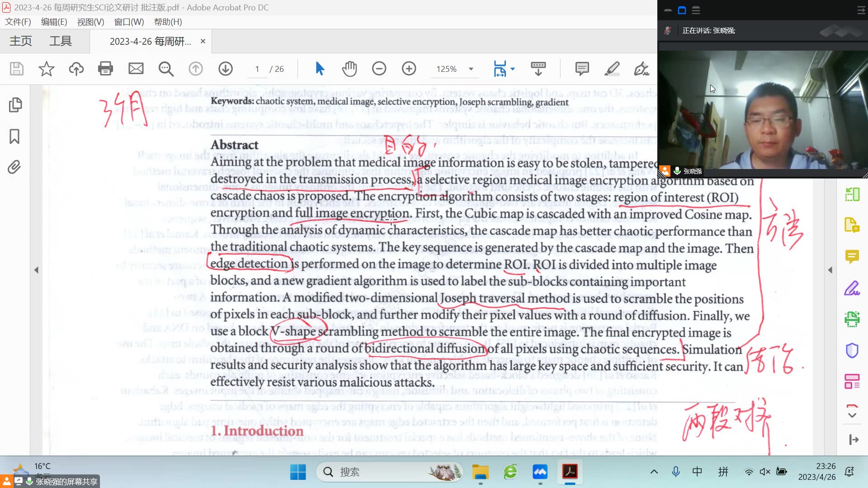The width and height of the screenshot is (868, 488).
Task: Toggle the 拼 IME mode indicator
Action: (x=723, y=472)
